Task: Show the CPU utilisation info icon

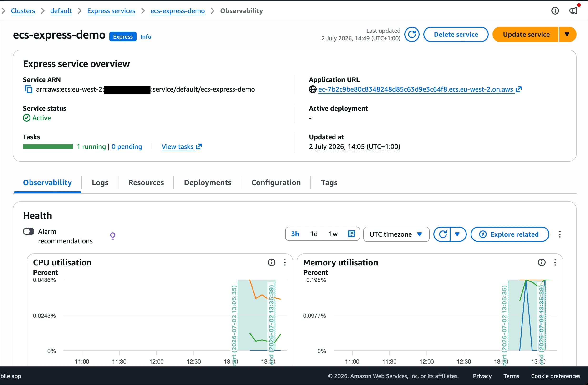Action: [271, 262]
